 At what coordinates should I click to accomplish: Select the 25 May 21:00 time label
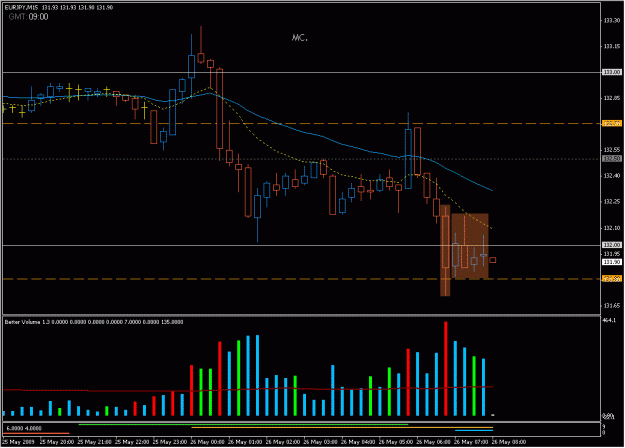click(x=94, y=442)
